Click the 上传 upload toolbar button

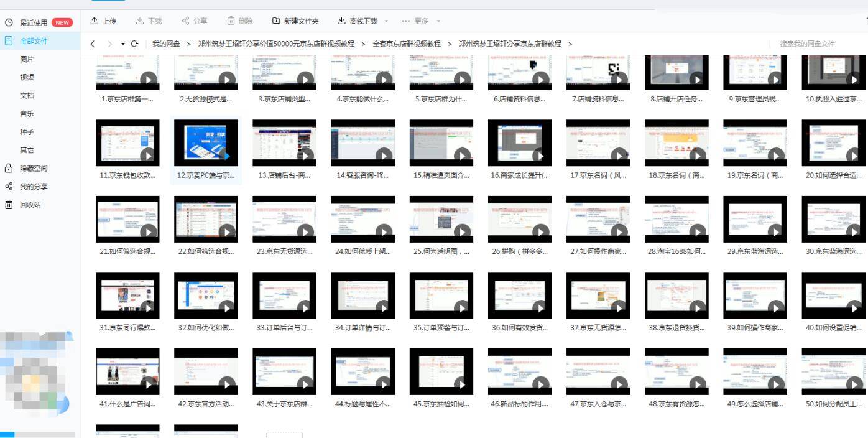tap(103, 21)
